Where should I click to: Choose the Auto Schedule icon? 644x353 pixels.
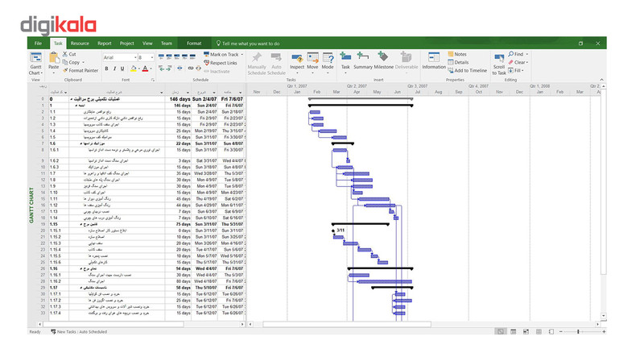coord(276,64)
